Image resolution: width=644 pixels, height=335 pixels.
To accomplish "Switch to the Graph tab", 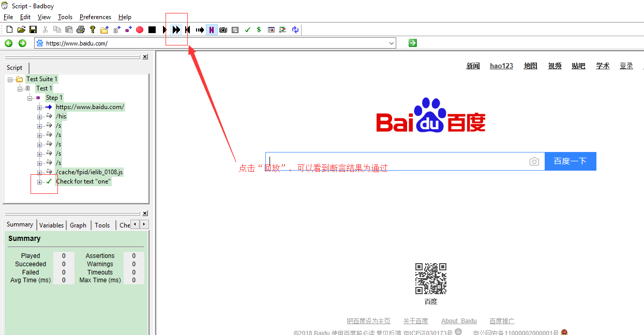I will (78, 225).
